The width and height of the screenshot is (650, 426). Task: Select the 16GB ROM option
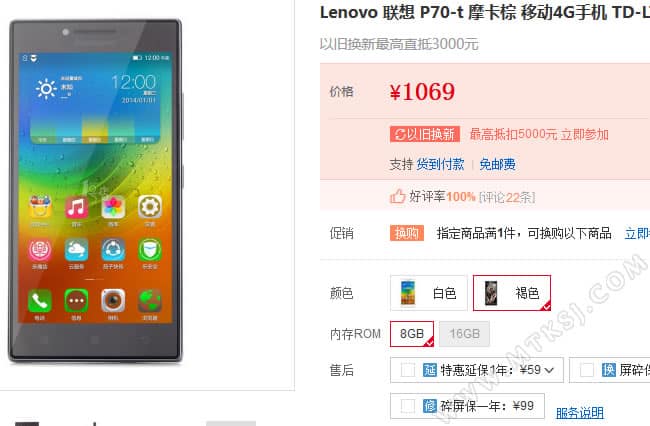[465, 334]
